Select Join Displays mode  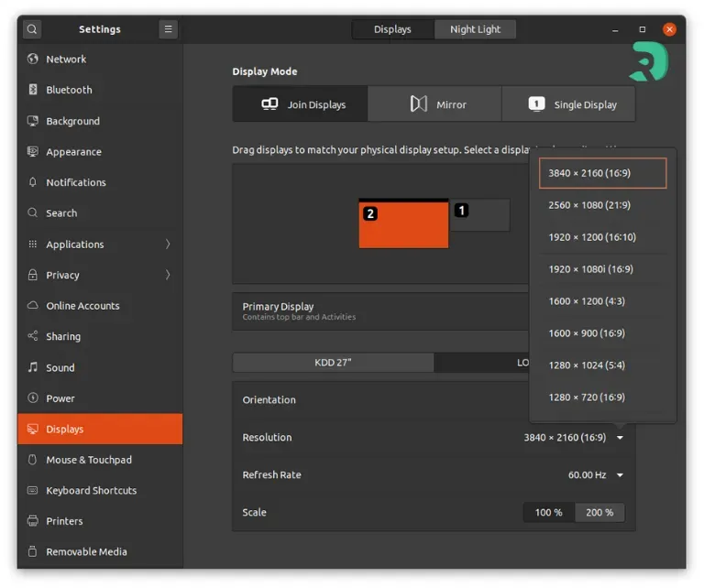click(301, 104)
